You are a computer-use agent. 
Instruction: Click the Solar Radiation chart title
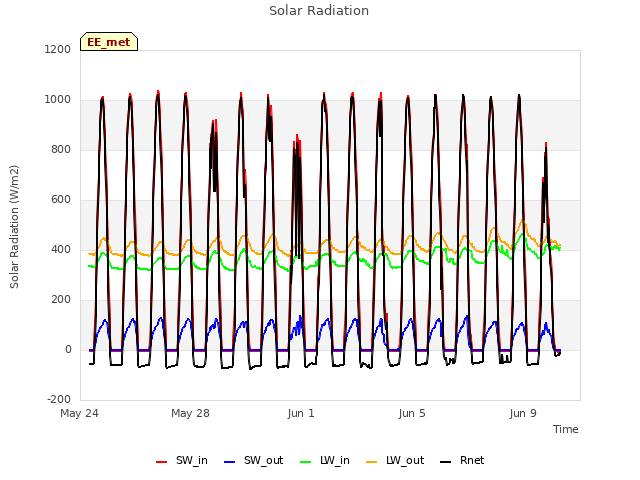click(x=319, y=11)
